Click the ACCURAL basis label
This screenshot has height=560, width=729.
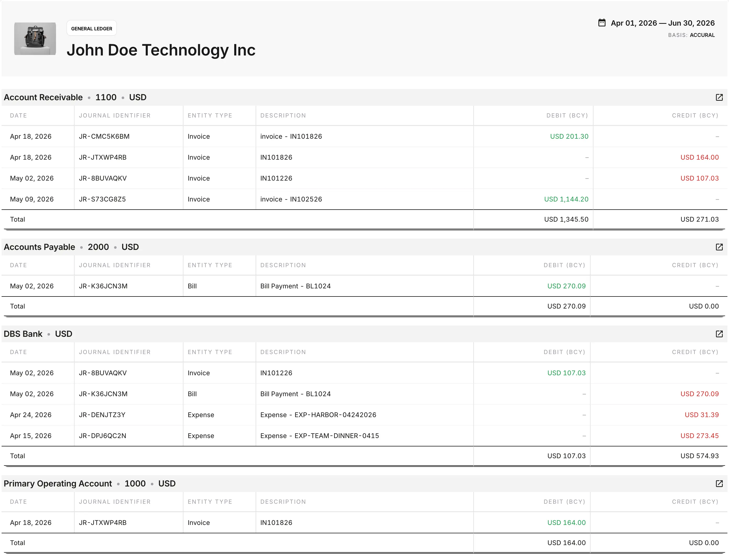pos(702,35)
